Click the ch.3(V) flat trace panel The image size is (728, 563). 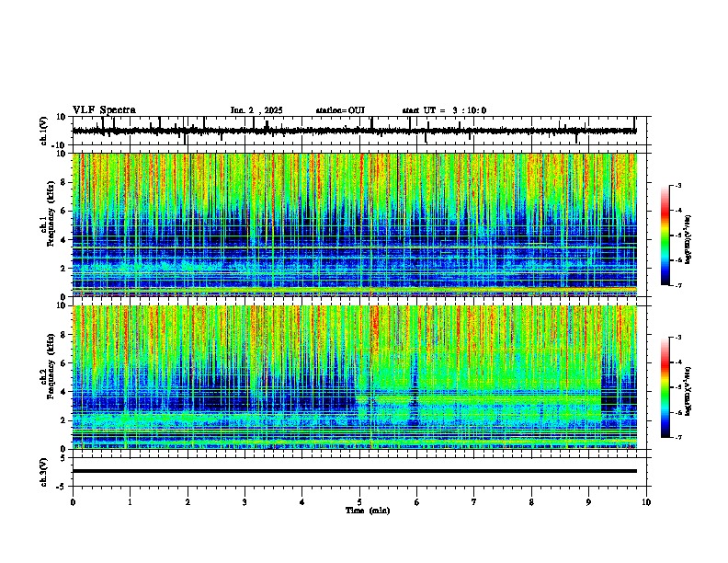361,472
